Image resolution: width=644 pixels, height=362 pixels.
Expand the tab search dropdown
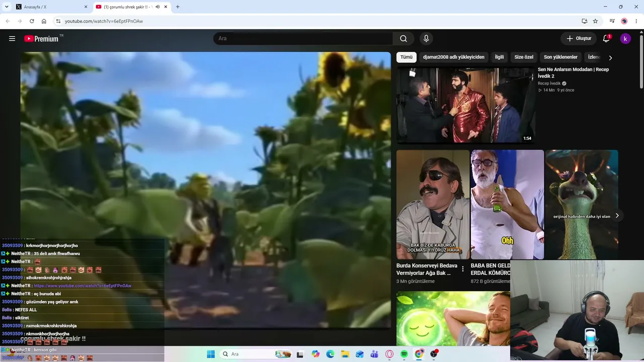point(7,7)
